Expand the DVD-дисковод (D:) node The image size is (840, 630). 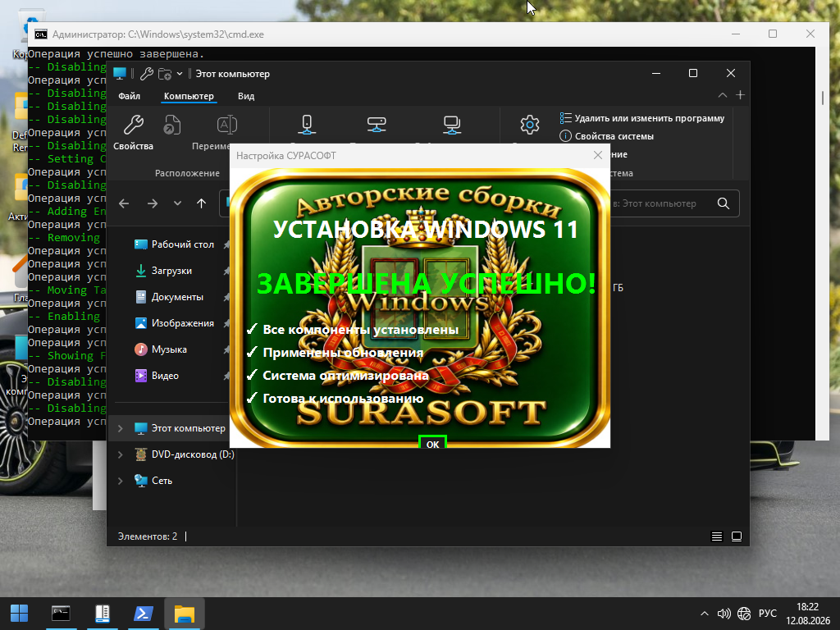coord(120,454)
